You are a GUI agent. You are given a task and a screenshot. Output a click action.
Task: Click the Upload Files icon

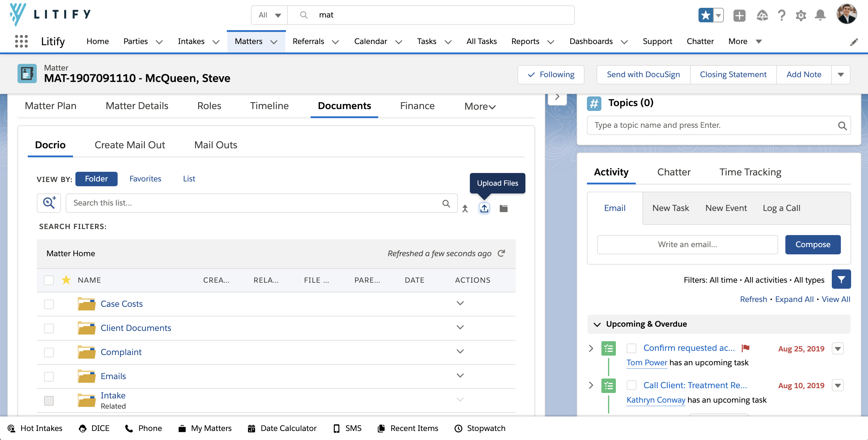point(484,208)
